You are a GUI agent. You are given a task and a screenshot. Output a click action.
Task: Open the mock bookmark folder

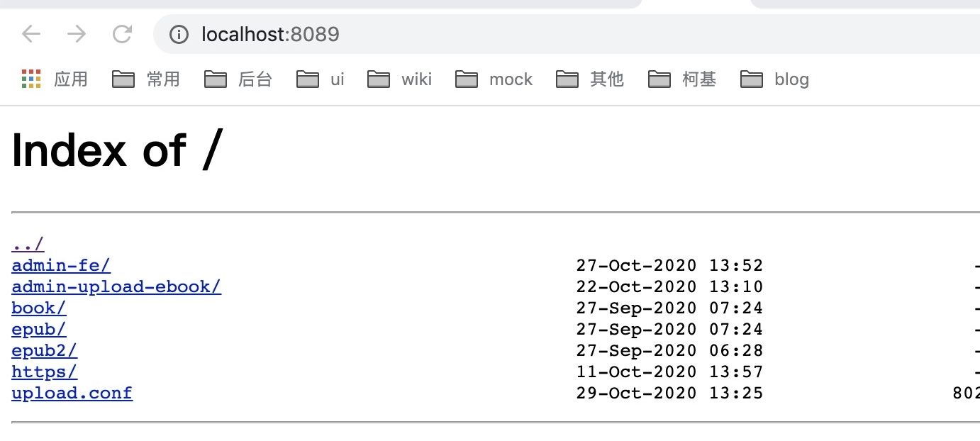[494, 79]
